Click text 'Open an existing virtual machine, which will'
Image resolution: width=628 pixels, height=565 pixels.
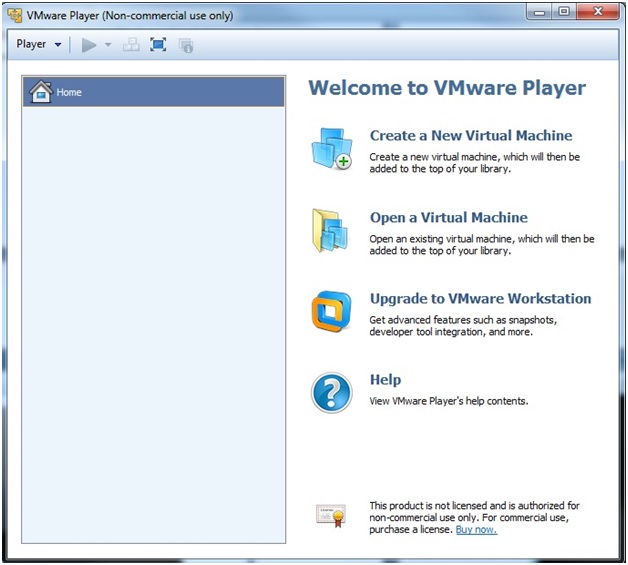[x=464, y=239]
